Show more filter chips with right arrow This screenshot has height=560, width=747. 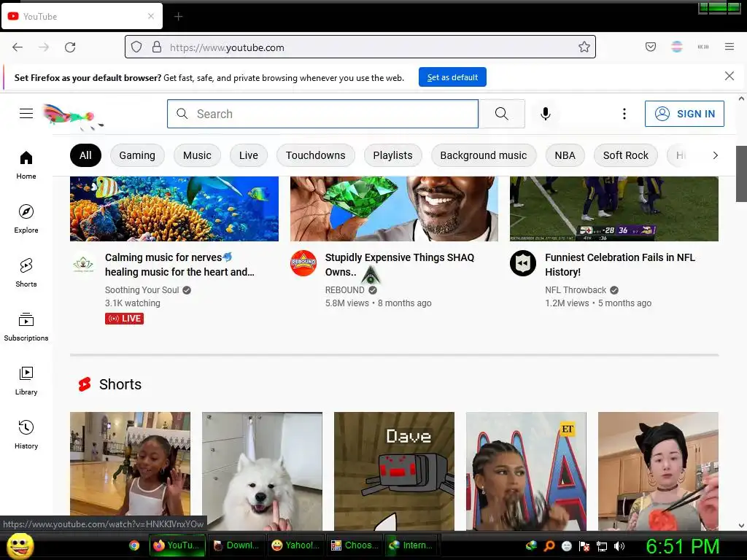pos(715,155)
